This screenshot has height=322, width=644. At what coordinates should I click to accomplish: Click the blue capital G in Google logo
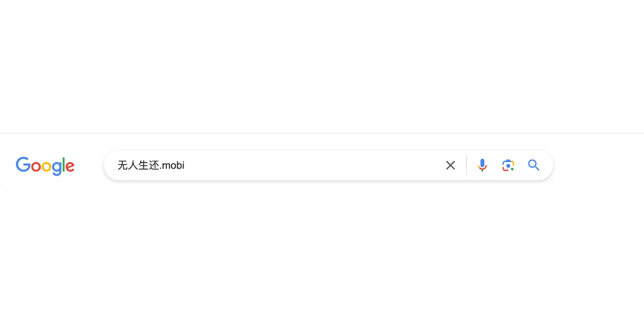point(23,165)
